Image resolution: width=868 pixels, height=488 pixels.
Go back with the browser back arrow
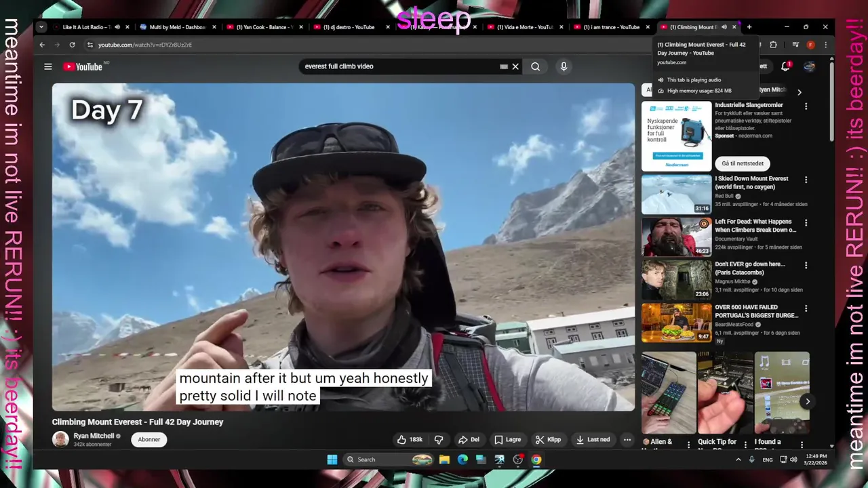42,45
